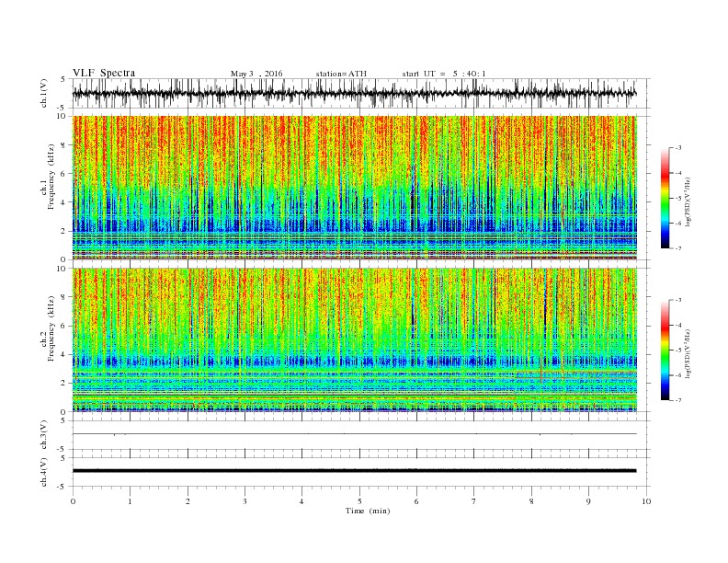Click the "-7" tick on ch.1 colorbar
Image resolution: width=728 pixels, height=563 pixels.
(678, 248)
